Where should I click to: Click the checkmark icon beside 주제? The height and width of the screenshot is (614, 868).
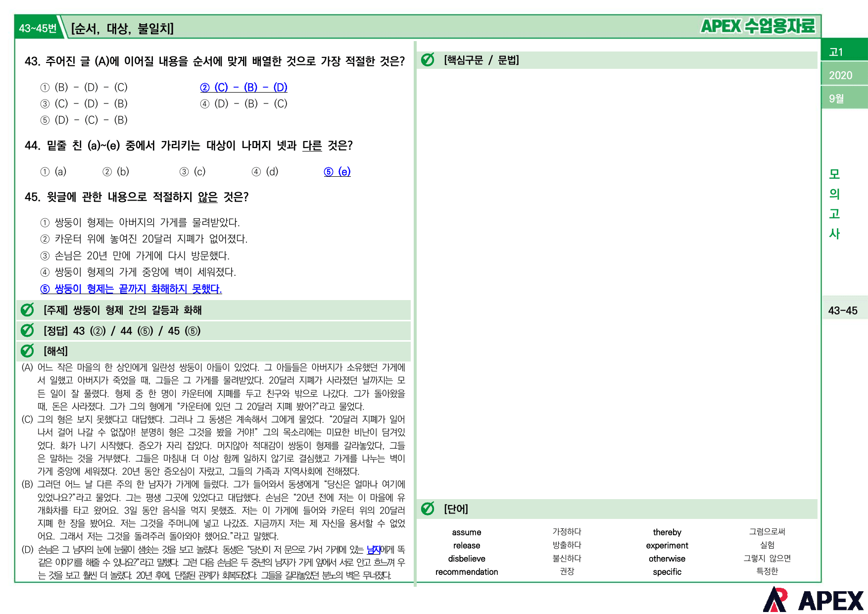pos(28,310)
